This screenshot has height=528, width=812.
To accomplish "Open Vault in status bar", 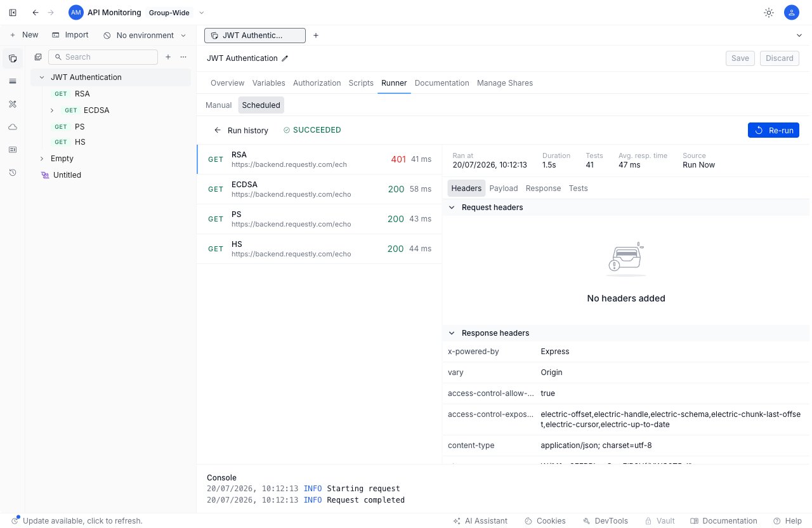I will coord(660,521).
